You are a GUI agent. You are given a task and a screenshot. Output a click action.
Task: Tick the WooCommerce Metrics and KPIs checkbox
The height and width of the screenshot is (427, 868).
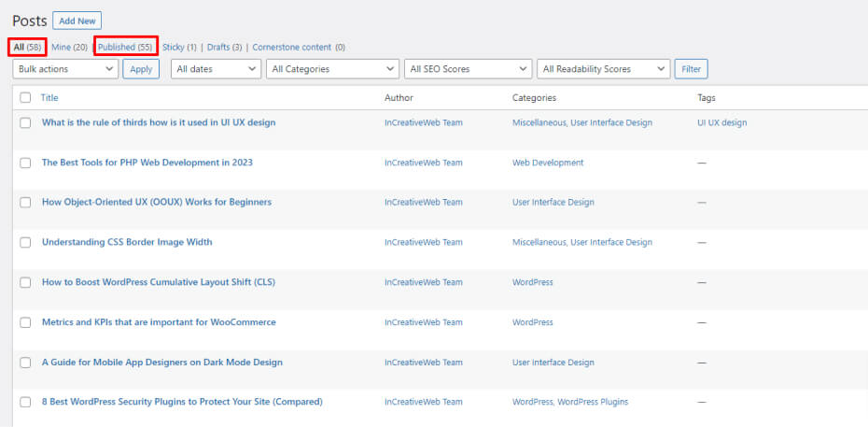tap(25, 322)
